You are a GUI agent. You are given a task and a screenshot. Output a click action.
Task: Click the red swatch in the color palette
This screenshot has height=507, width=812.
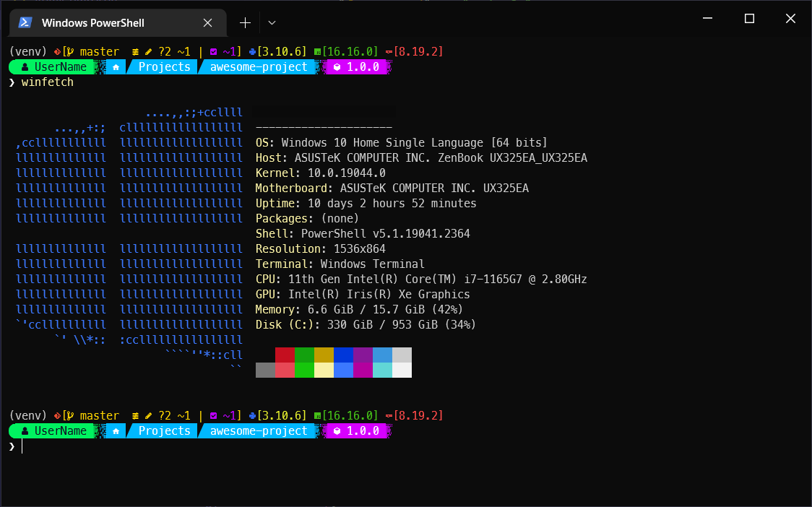coord(285,355)
